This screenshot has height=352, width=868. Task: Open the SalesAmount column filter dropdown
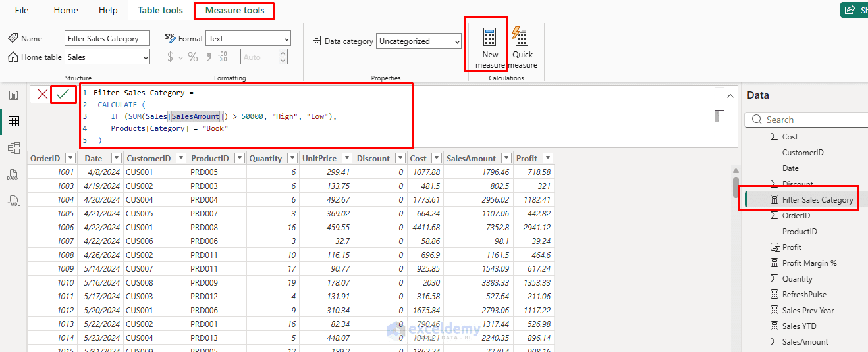pyautogui.click(x=506, y=158)
